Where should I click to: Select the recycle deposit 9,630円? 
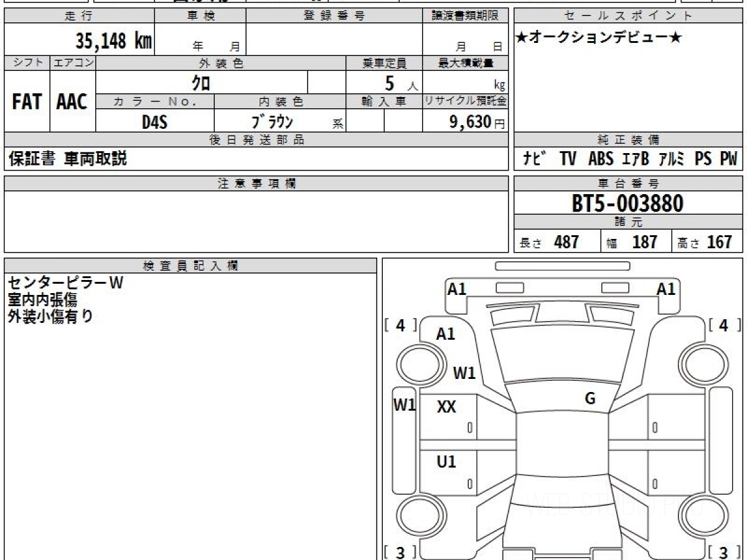pyautogui.click(x=477, y=122)
